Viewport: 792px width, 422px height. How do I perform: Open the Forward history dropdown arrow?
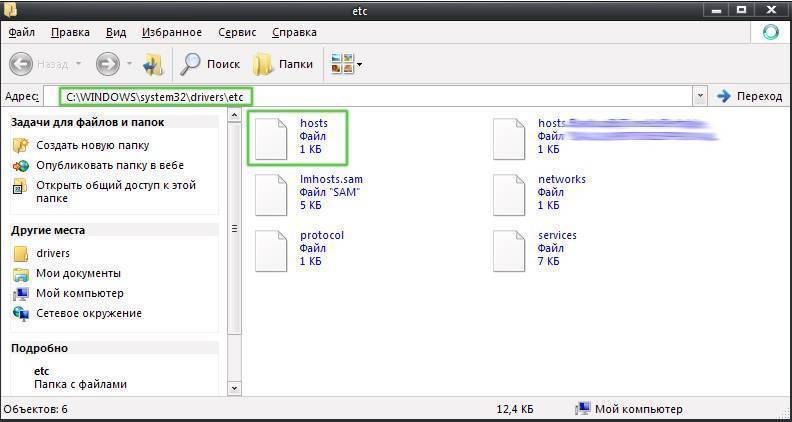[x=129, y=64]
